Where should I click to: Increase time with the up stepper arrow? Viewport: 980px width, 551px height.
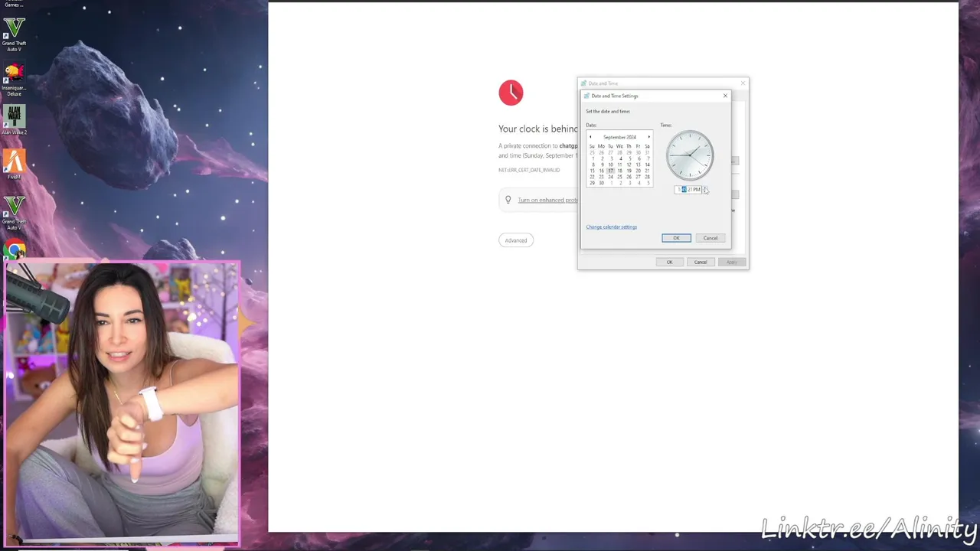[705, 187]
